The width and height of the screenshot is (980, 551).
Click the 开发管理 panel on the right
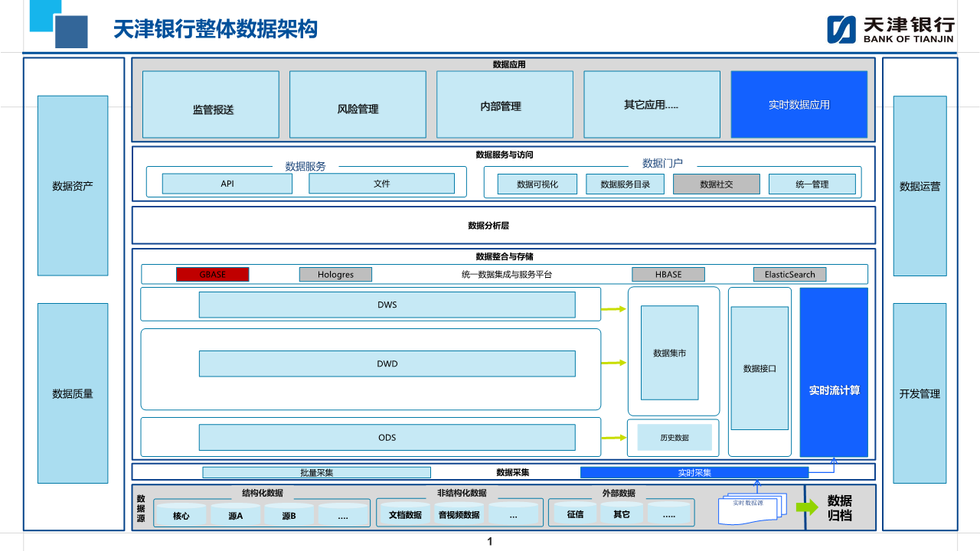920,393
